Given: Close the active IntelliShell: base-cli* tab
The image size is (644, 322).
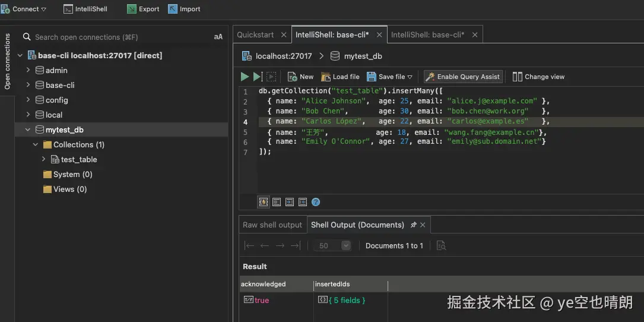Looking at the screenshot, I should pyautogui.click(x=379, y=35).
